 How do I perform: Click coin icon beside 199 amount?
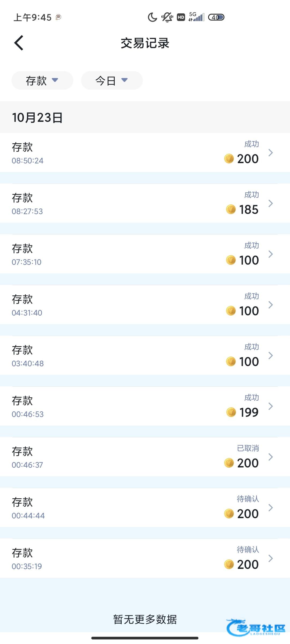231,412
